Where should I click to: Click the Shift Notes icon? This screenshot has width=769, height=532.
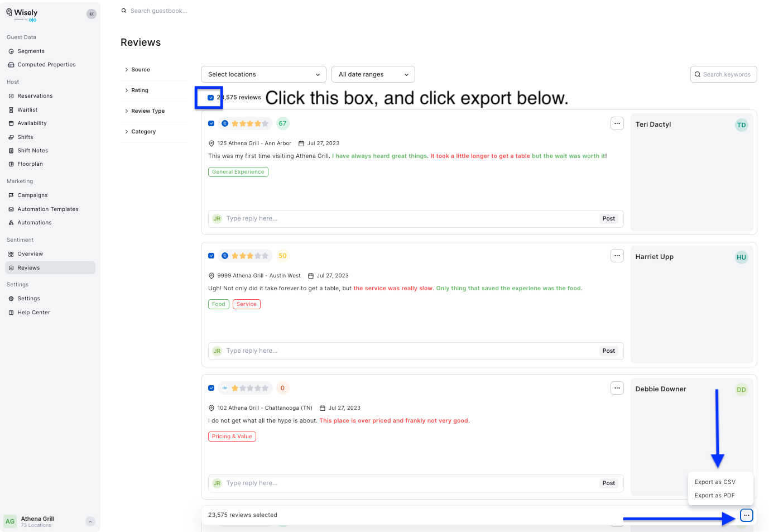[x=11, y=151]
